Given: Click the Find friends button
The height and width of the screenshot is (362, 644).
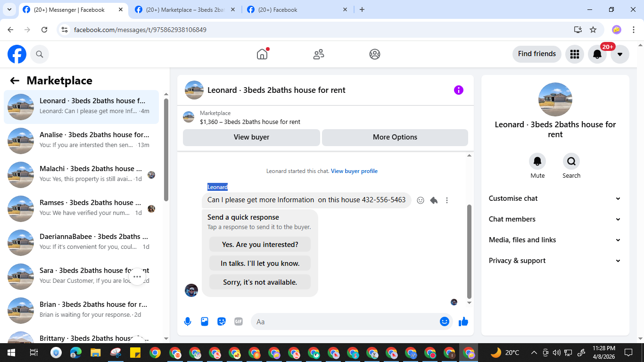Looking at the screenshot, I should (537, 54).
